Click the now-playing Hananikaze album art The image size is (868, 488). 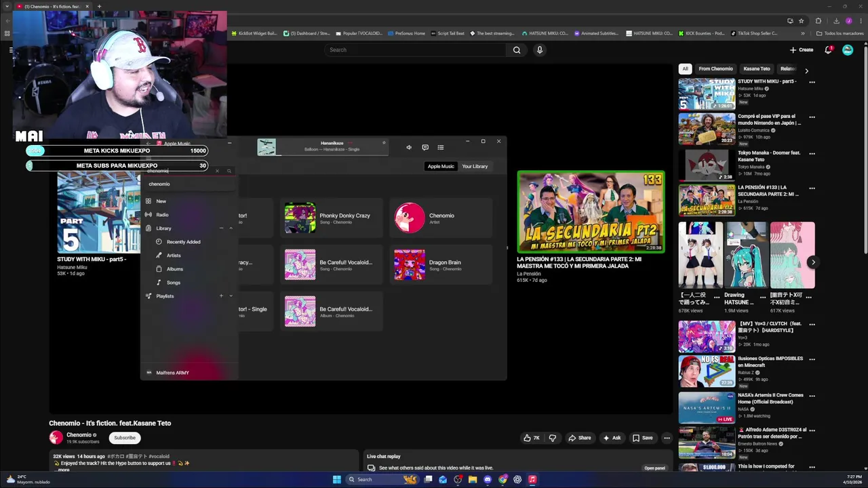point(267,146)
